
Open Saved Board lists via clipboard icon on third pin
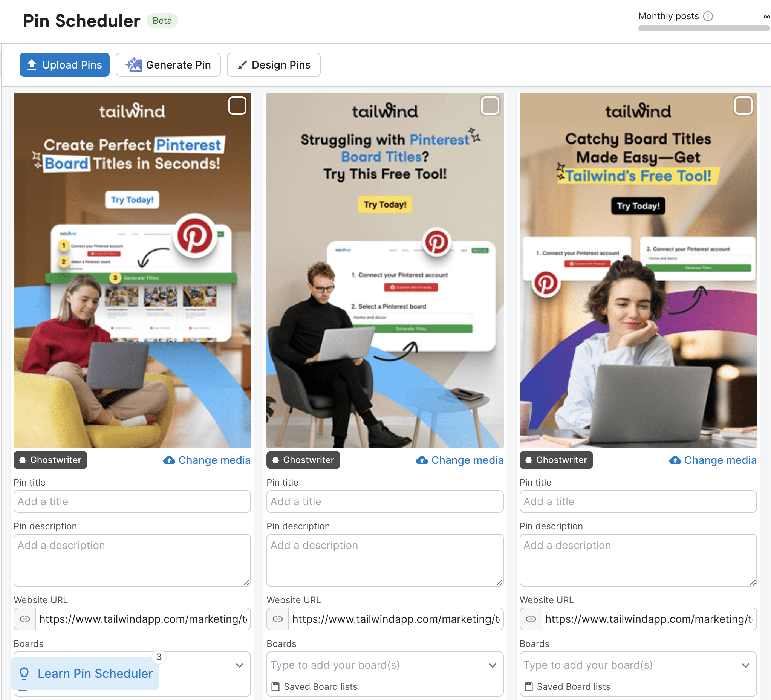(529, 686)
